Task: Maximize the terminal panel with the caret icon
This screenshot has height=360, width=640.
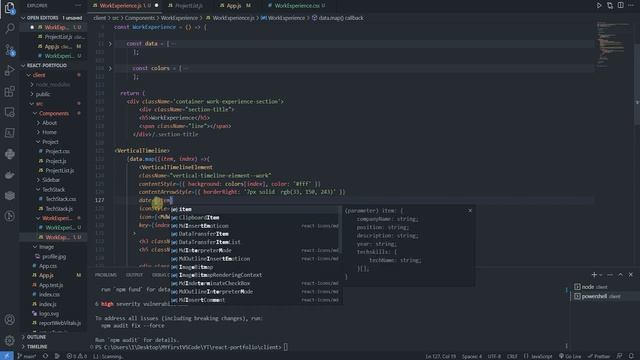Action: (620, 275)
